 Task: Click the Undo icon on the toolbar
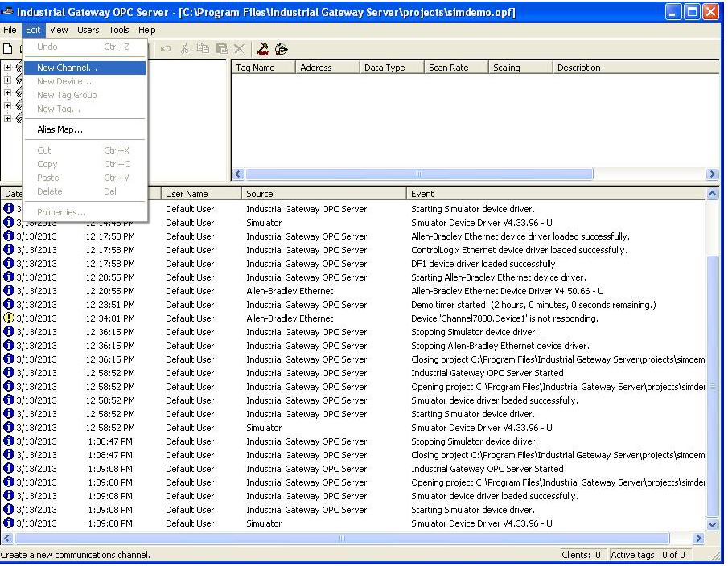(x=164, y=49)
